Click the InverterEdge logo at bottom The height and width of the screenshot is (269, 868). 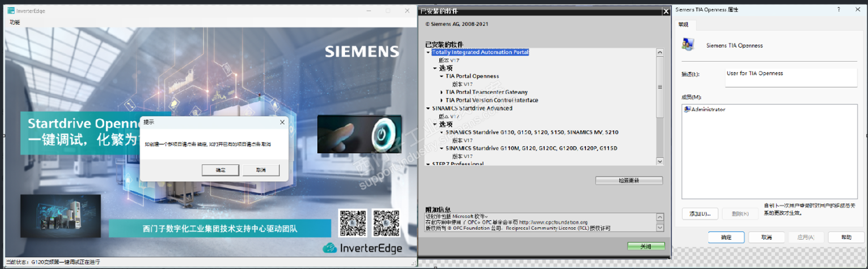pyautogui.click(x=363, y=248)
